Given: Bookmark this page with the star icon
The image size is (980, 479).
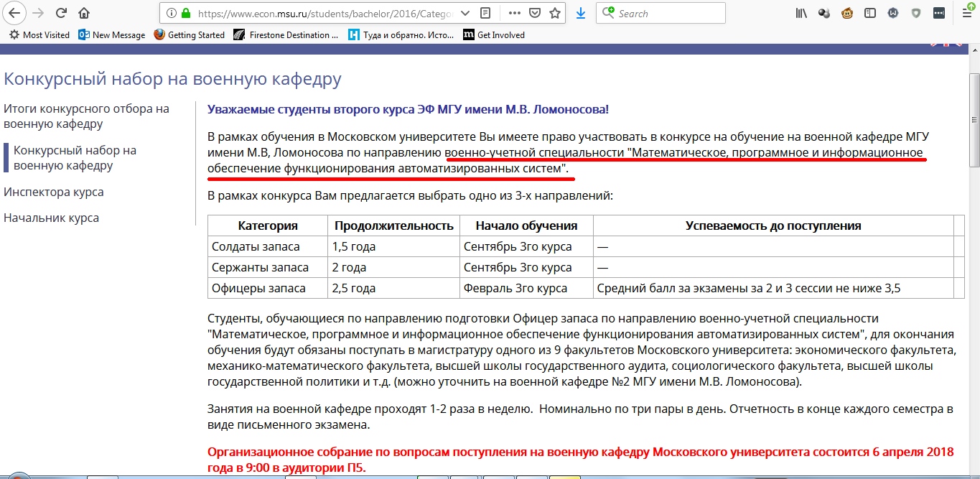Looking at the screenshot, I should click(555, 13).
